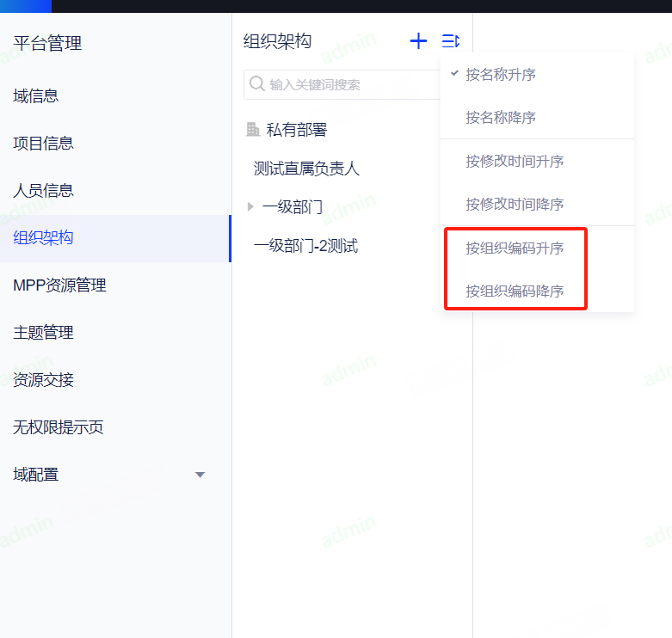Image resolution: width=672 pixels, height=638 pixels.
Task: Sort by 按修改时间升序
Action: click(515, 162)
